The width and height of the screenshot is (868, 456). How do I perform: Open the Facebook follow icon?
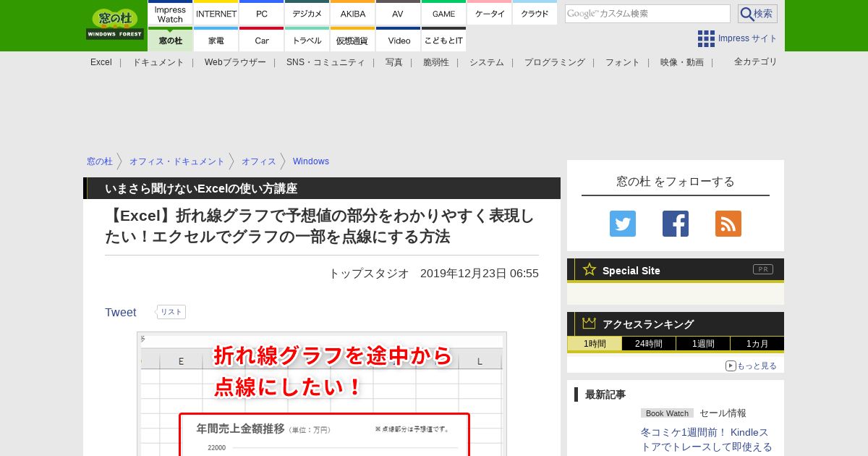676,224
